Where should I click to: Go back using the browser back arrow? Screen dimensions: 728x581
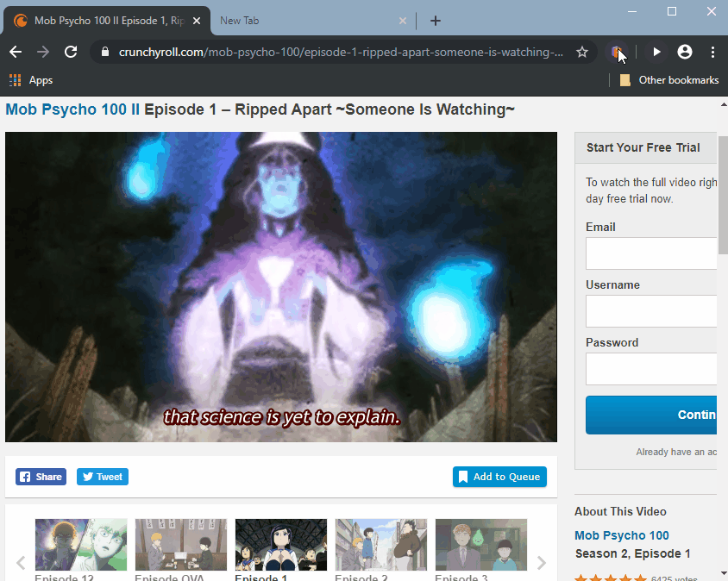point(16,52)
